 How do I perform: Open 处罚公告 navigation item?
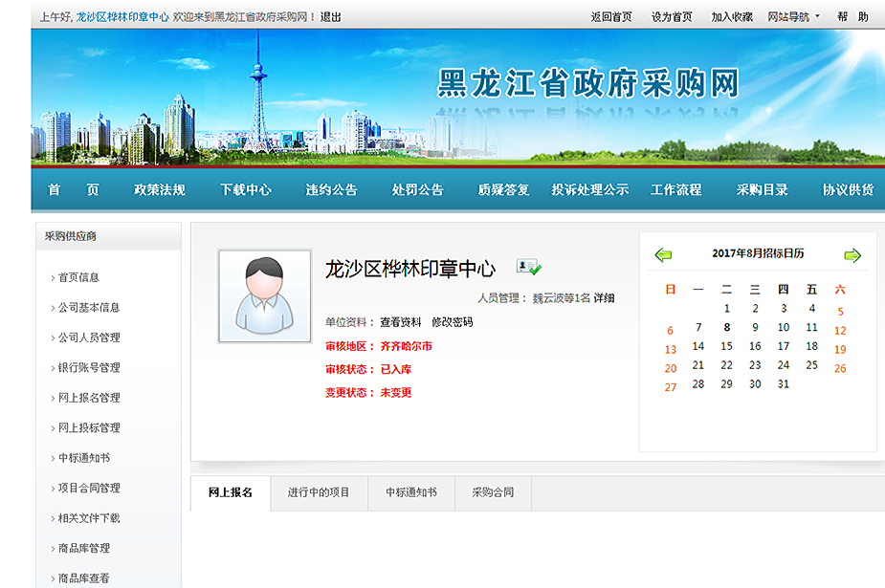tap(418, 189)
